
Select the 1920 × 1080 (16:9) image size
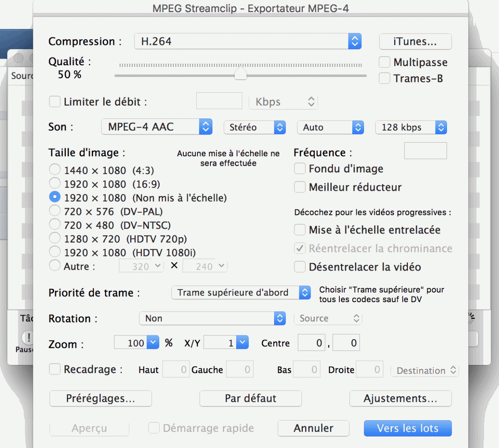[x=54, y=183]
